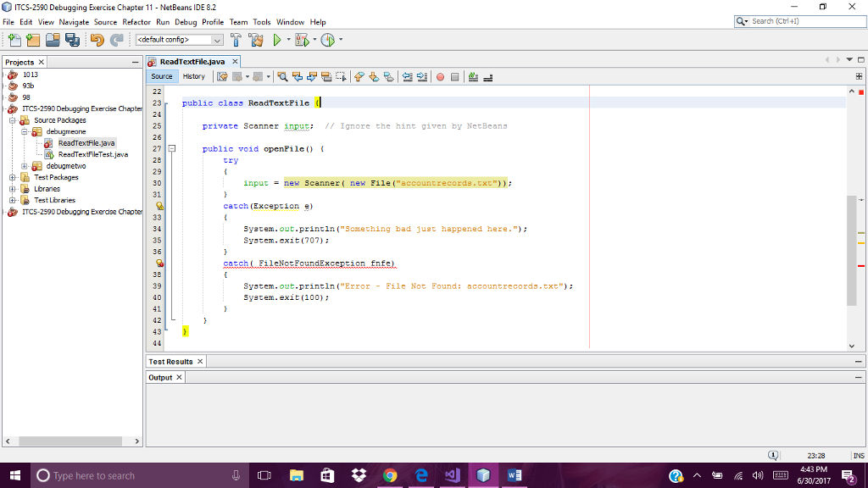The width and height of the screenshot is (868, 488).
Task: Create a new file
Action: coord(13,39)
